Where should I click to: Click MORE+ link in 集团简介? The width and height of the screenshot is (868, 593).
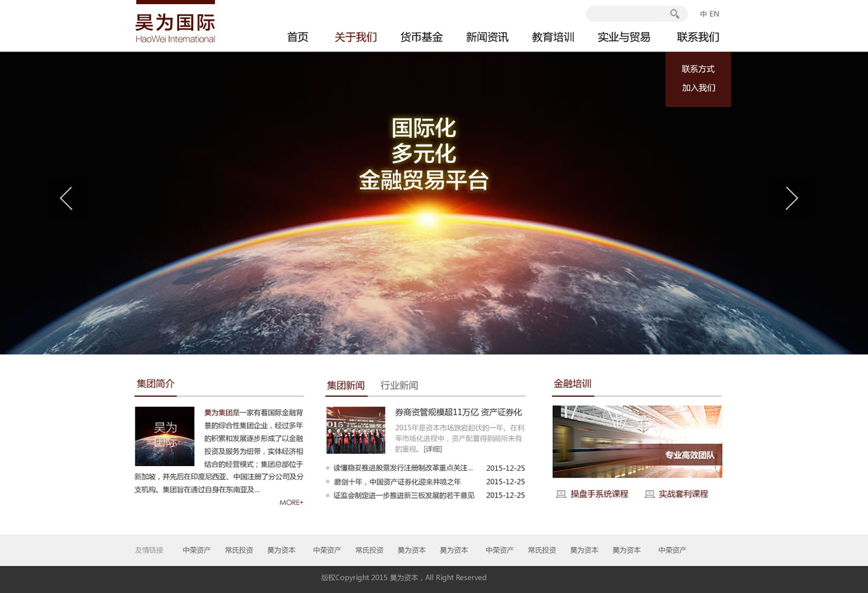pos(291,502)
